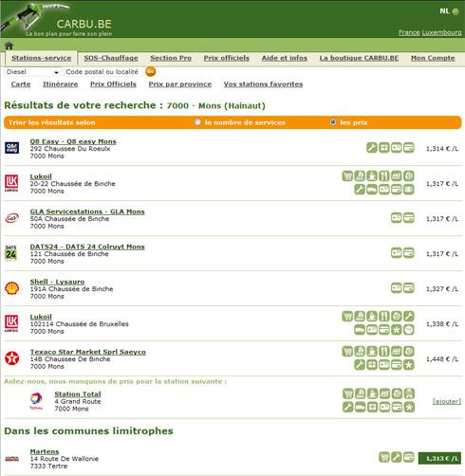
Task: Open the Shell - Lysauro station link
Action: tap(57, 282)
